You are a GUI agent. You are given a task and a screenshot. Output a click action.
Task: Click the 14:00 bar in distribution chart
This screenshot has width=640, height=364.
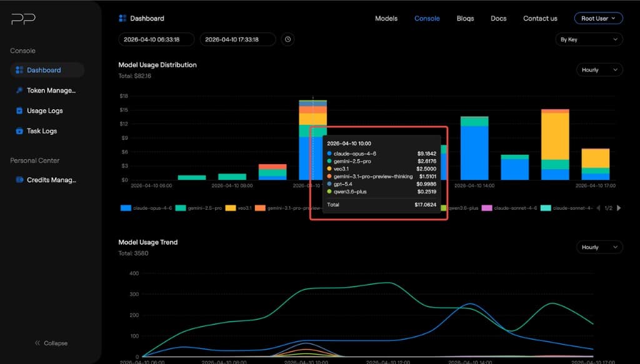click(474, 149)
